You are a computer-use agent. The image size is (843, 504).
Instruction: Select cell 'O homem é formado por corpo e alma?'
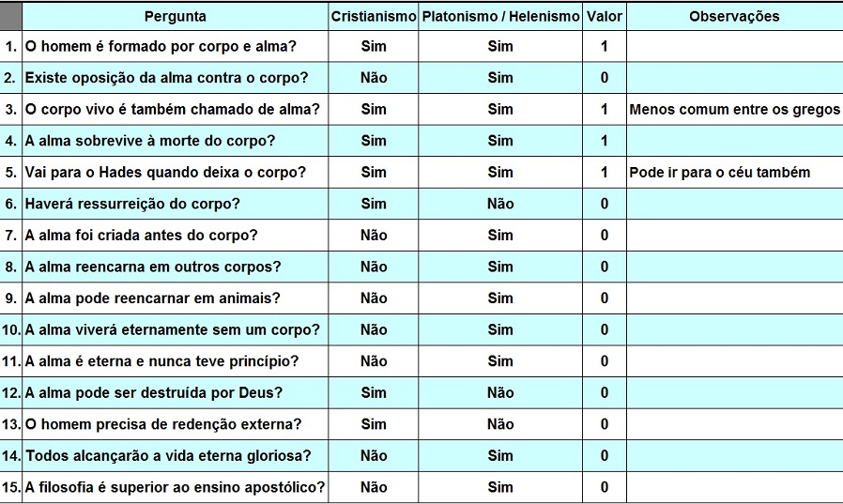(x=176, y=46)
